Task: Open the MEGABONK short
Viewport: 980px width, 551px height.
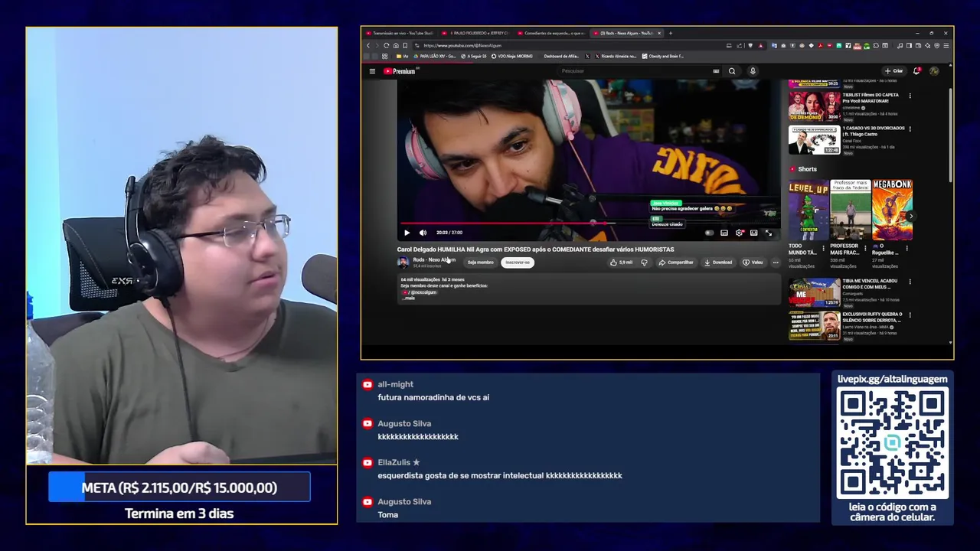Action: coord(892,210)
